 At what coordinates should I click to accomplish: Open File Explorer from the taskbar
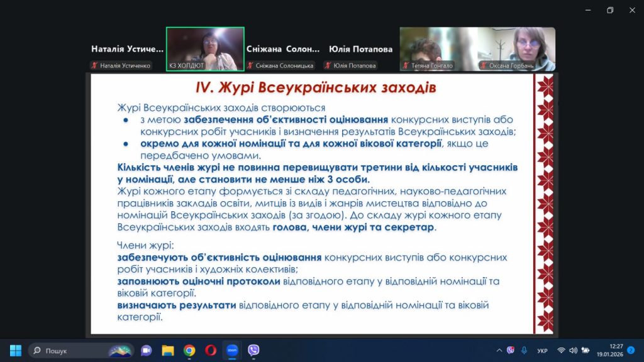(168, 350)
